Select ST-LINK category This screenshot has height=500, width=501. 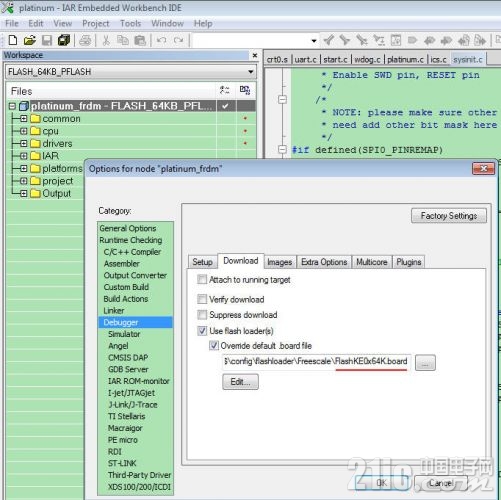pos(122,463)
